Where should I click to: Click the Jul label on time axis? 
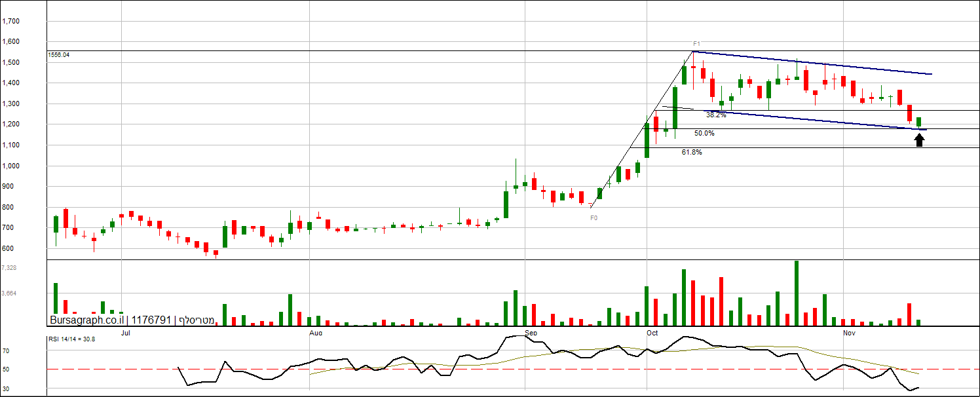click(x=126, y=333)
